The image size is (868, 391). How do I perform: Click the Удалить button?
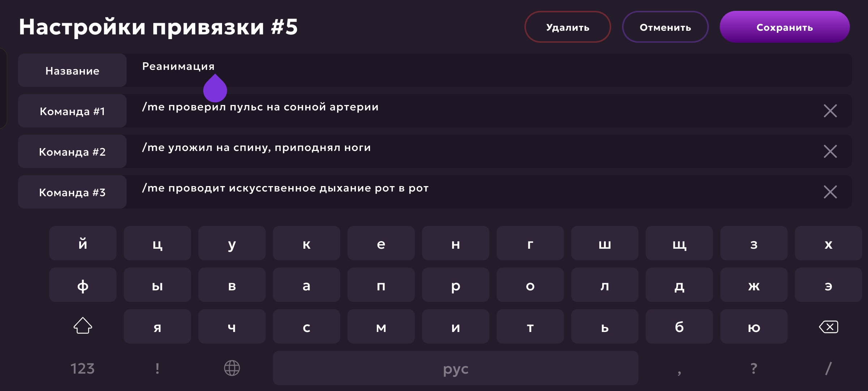pyautogui.click(x=567, y=27)
